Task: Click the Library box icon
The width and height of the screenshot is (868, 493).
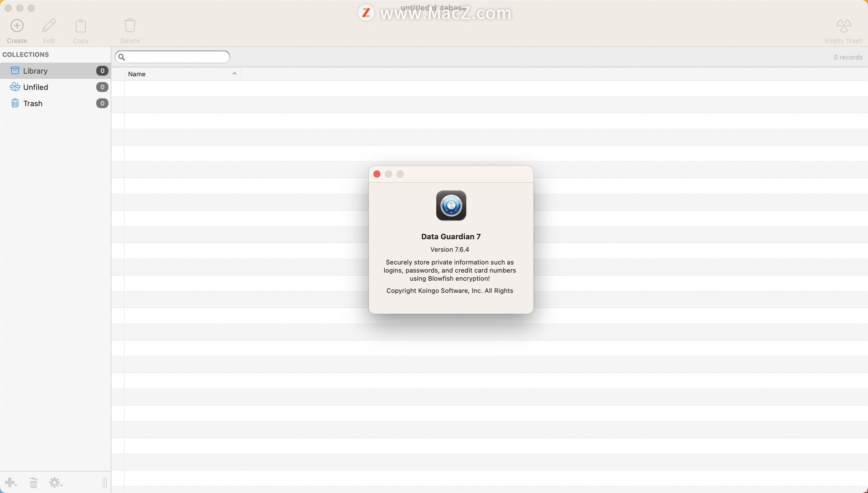Action: [x=14, y=70]
